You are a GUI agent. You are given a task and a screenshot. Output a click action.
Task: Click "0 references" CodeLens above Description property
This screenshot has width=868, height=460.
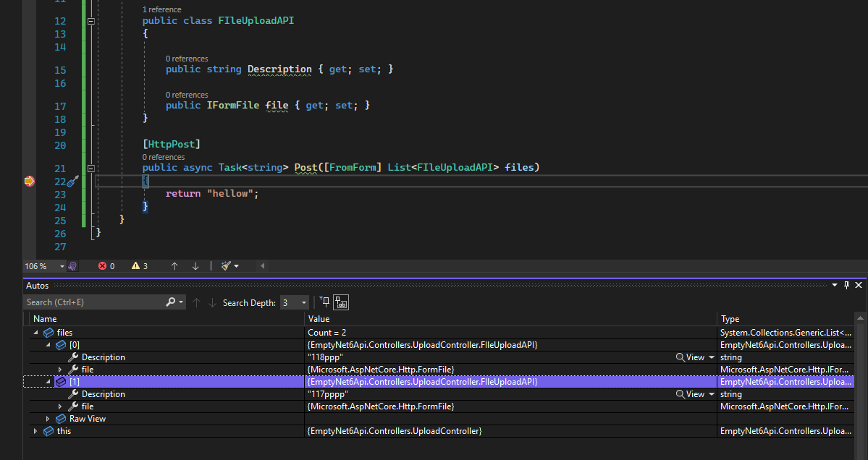[x=187, y=59]
